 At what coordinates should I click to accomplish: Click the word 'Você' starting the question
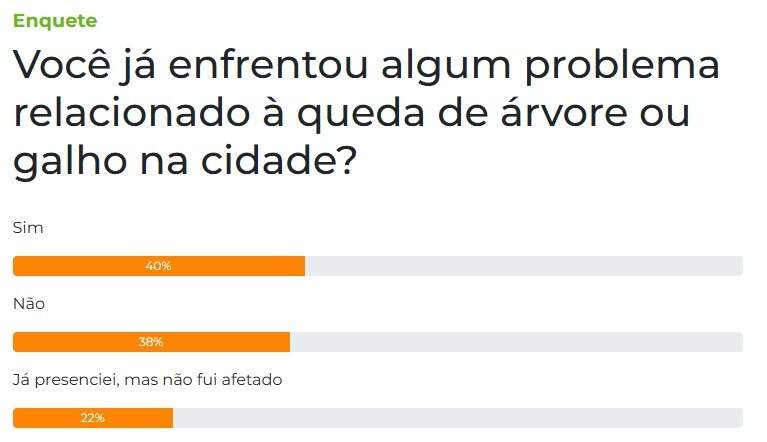[x=62, y=64]
